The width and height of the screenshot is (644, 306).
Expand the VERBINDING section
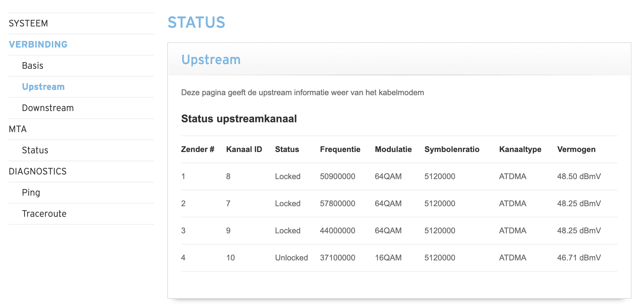(38, 45)
